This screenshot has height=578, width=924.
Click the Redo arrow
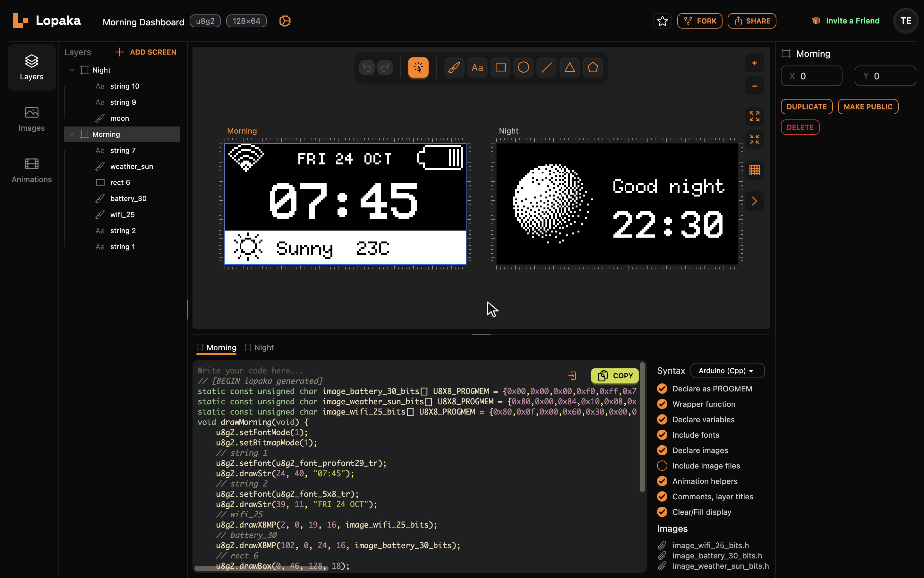pos(385,68)
